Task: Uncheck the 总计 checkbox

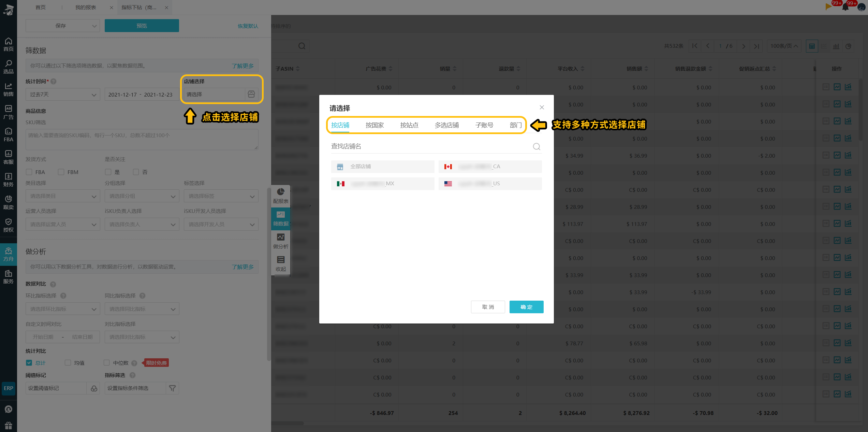Action: pos(29,363)
